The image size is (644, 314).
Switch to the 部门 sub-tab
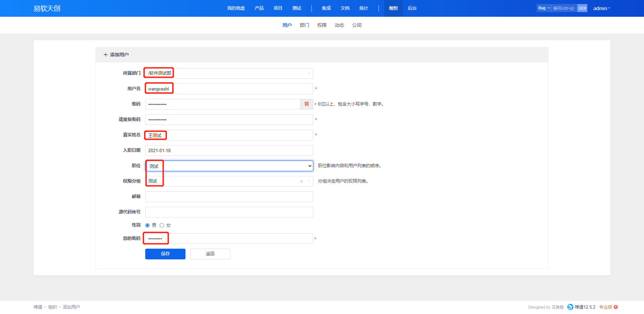(x=304, y=25)
